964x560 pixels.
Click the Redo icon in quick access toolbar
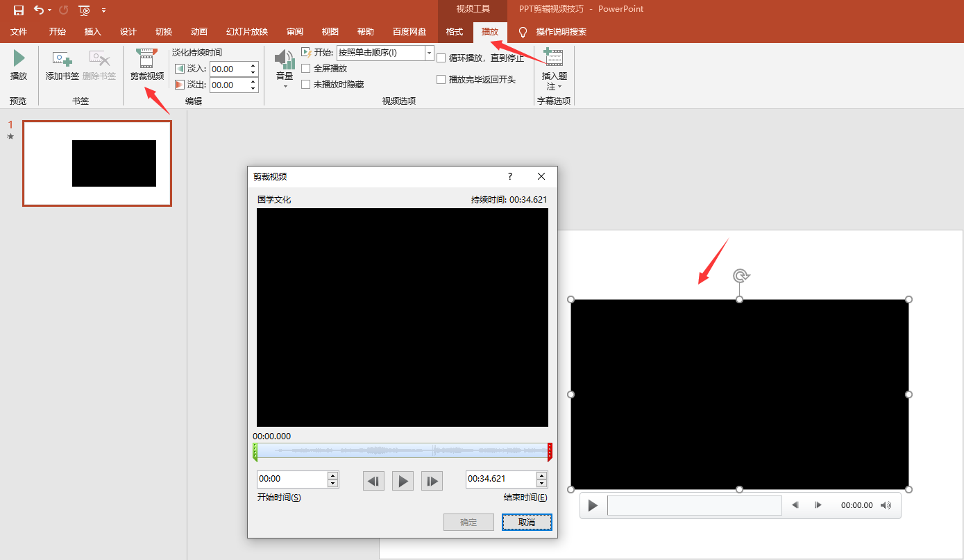[x=64, y=10]
